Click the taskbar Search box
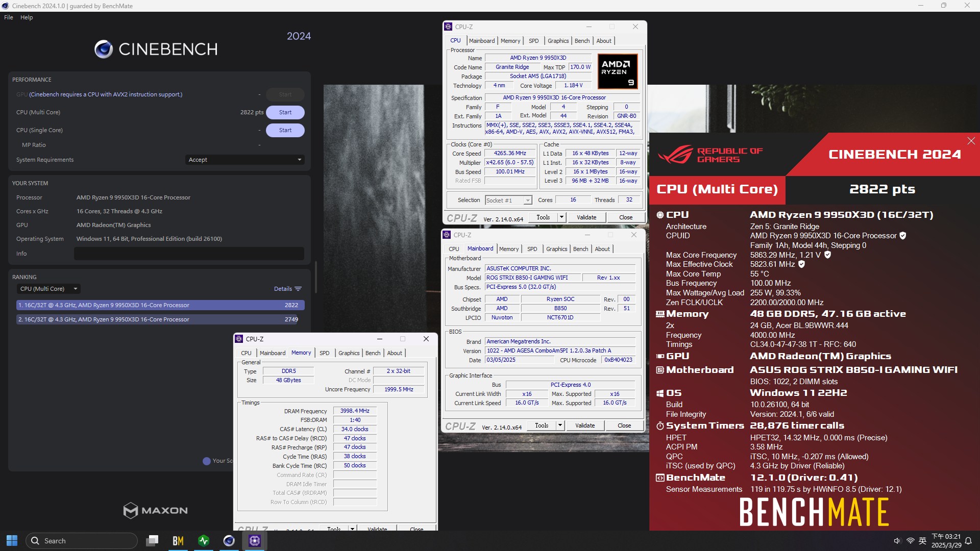Image resolution: width=980 pixels, height=551 pixels. coord(82,541)
